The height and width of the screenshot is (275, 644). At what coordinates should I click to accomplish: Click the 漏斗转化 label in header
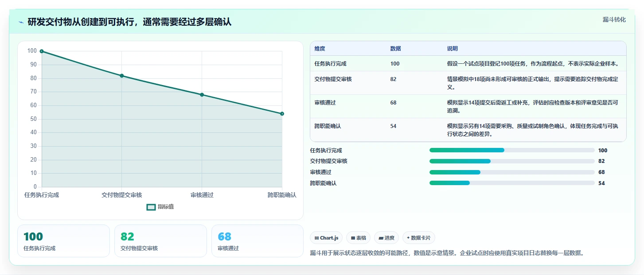click(x=614, y=19)
